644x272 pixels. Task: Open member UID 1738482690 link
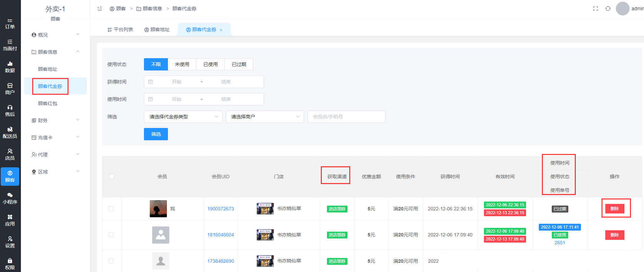pos(221,261)
